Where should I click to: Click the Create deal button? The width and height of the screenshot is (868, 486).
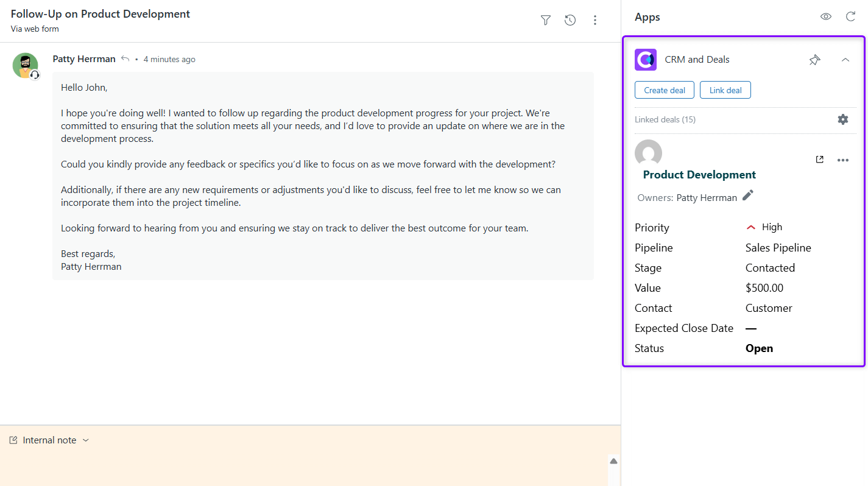point(664,90)
